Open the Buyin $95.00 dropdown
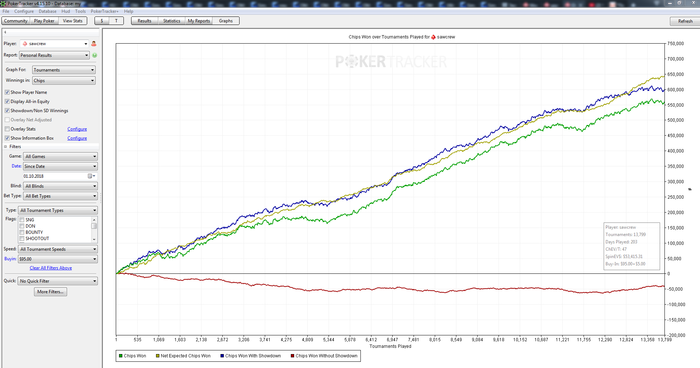 tap(58, 259)
